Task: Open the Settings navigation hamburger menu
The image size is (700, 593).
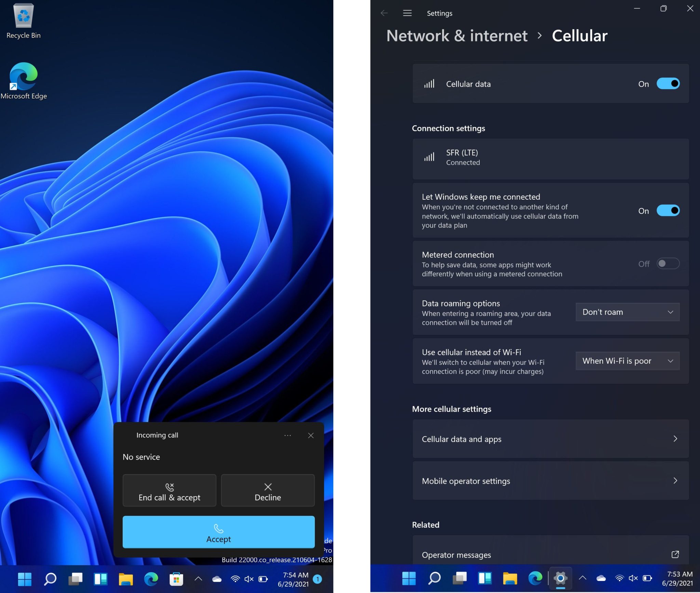Action: (x=407, y=13)
